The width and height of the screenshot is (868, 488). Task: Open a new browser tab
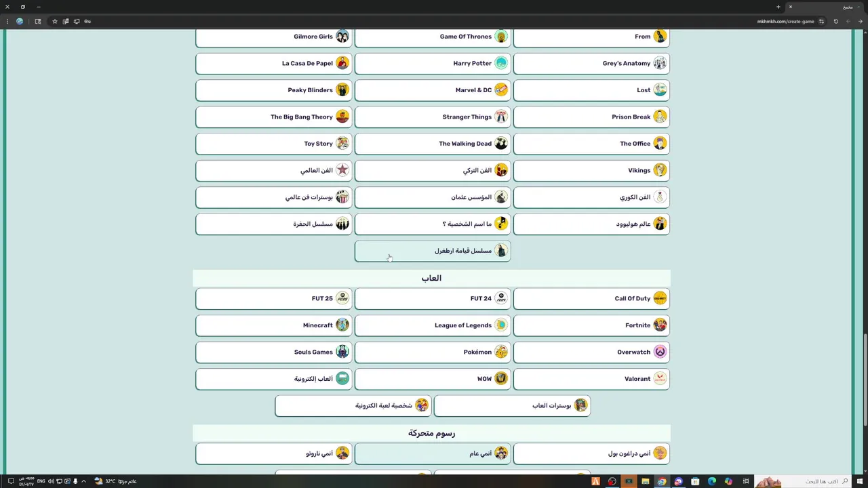pos(778,7)
